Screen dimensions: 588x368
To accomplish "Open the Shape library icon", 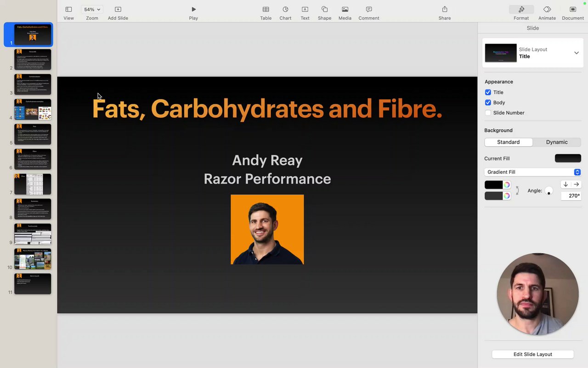I will (x=324, y=9).
